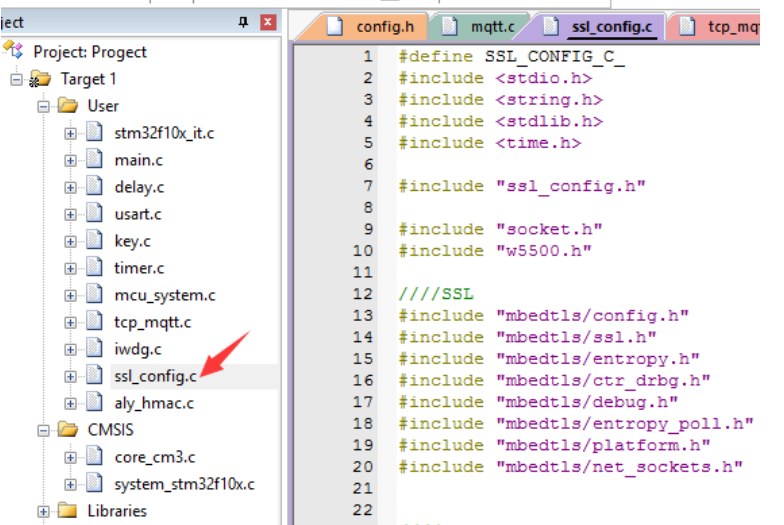
Task: Close the Project panel with red X
Action: point(268,22)
